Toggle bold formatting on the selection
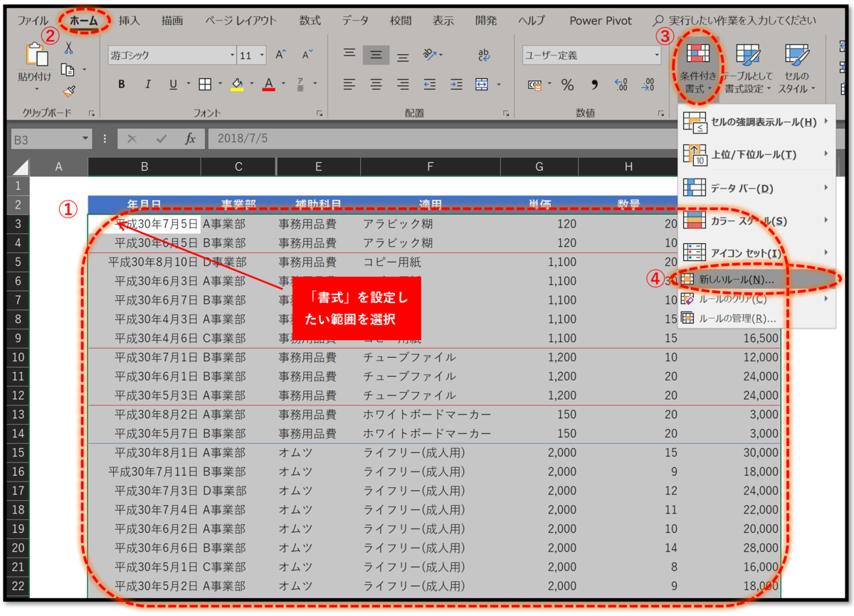 (x=122, y=84)
